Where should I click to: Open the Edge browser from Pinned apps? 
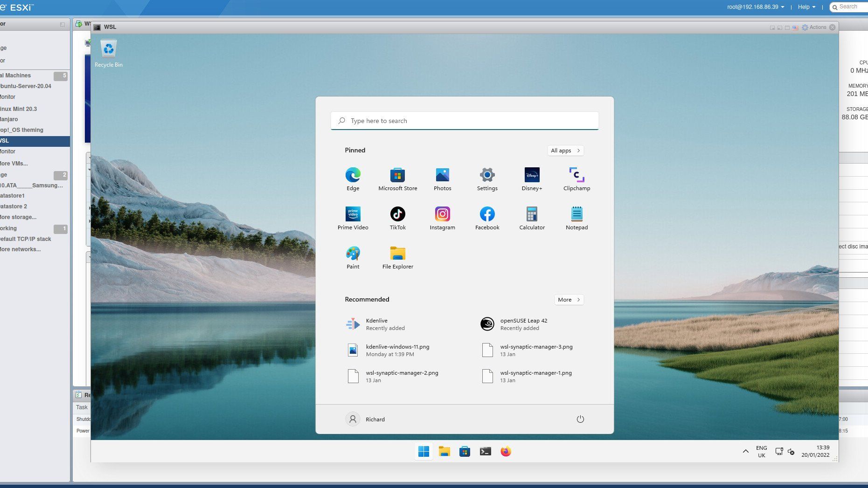(353, 179)
